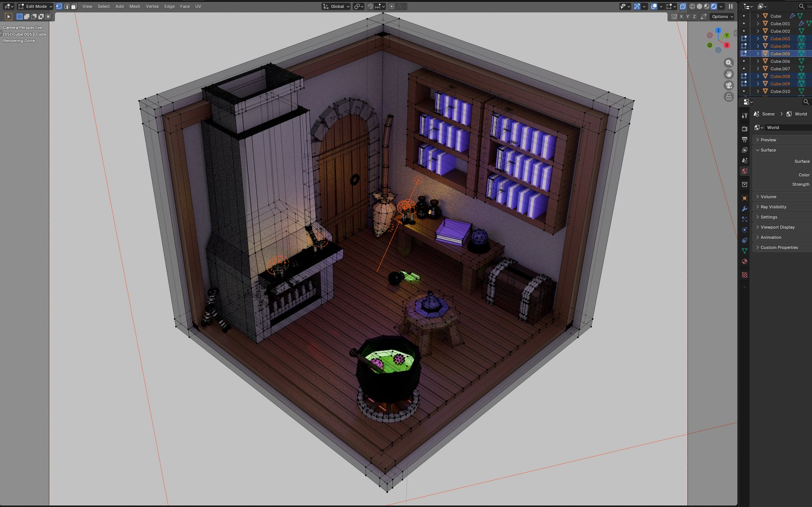Image resolution: width=812 pixels, height=507 pixels.
Task: Click the pan view hand gizmo
Action: pos(728,74)
